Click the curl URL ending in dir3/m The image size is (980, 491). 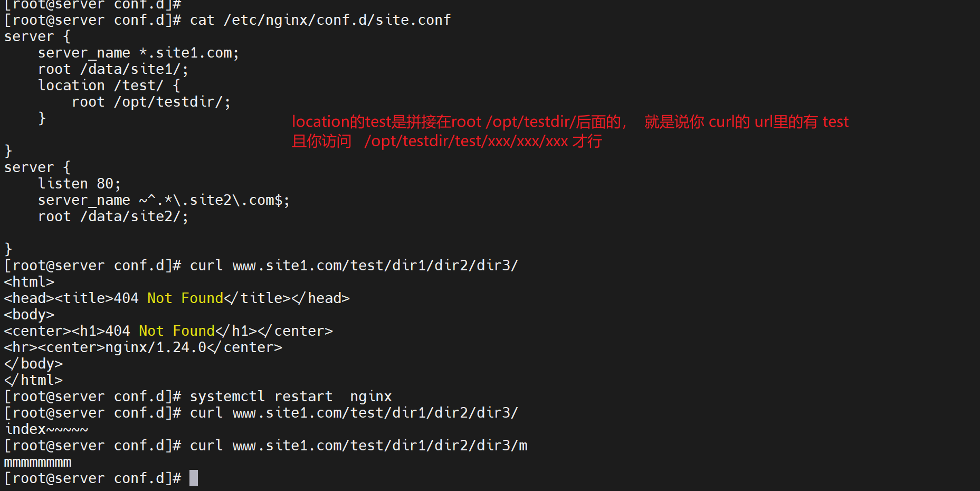pos(380,446)
